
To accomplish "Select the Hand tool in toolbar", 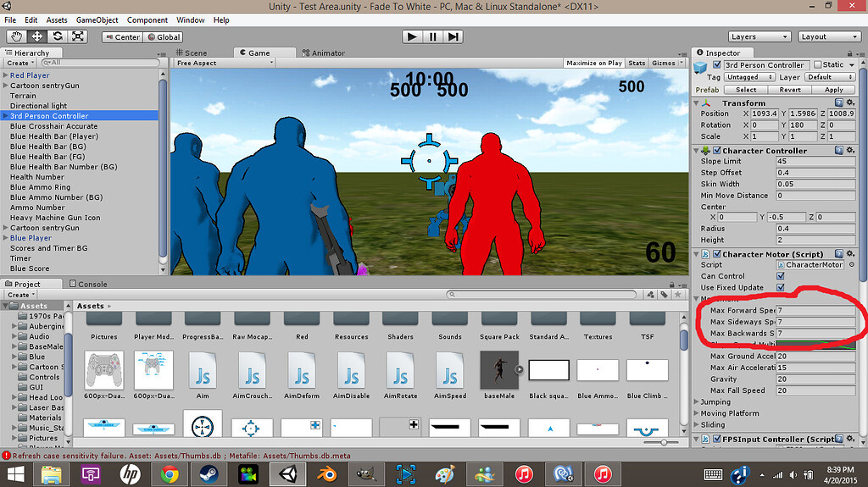I will tap(16, 36).
